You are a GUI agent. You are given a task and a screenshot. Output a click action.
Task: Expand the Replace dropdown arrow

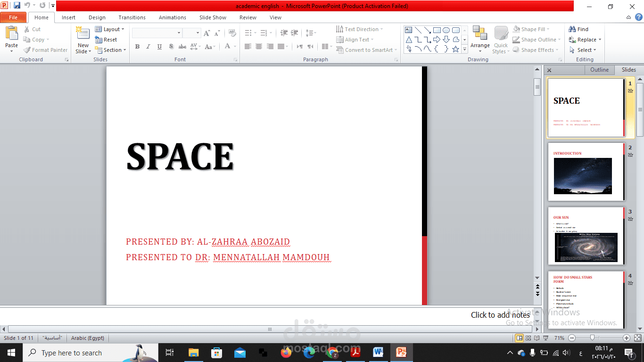pyautogui.click(x=600, y=40)
